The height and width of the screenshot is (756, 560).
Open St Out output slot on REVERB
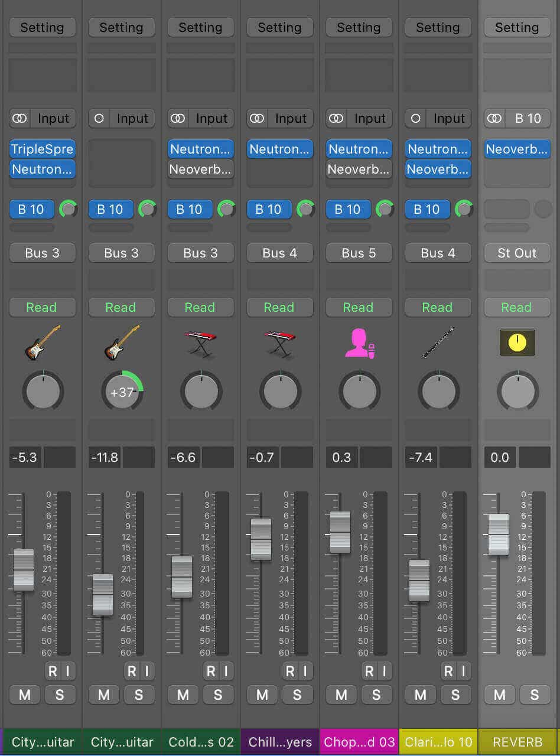[517, 253]
